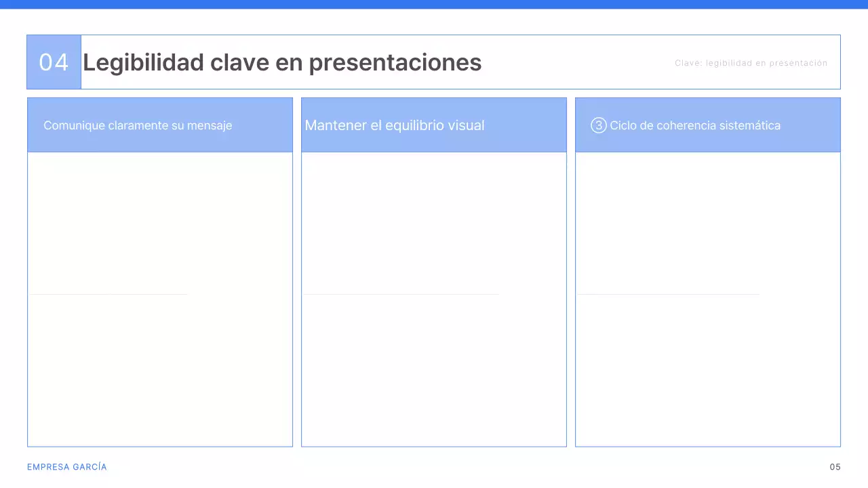The image size is (868, 488).
Task: Click the page number 05 marker
Action: point(835,467)
